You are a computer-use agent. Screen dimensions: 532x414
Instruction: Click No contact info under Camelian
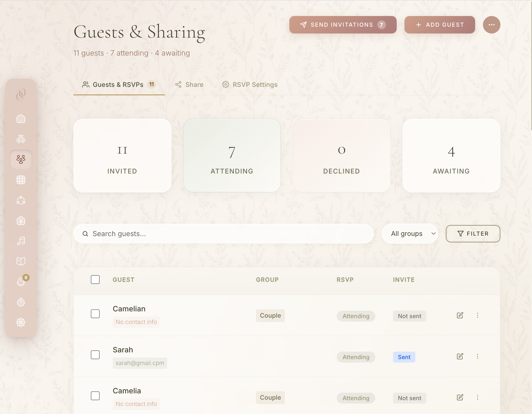[136, 322]
